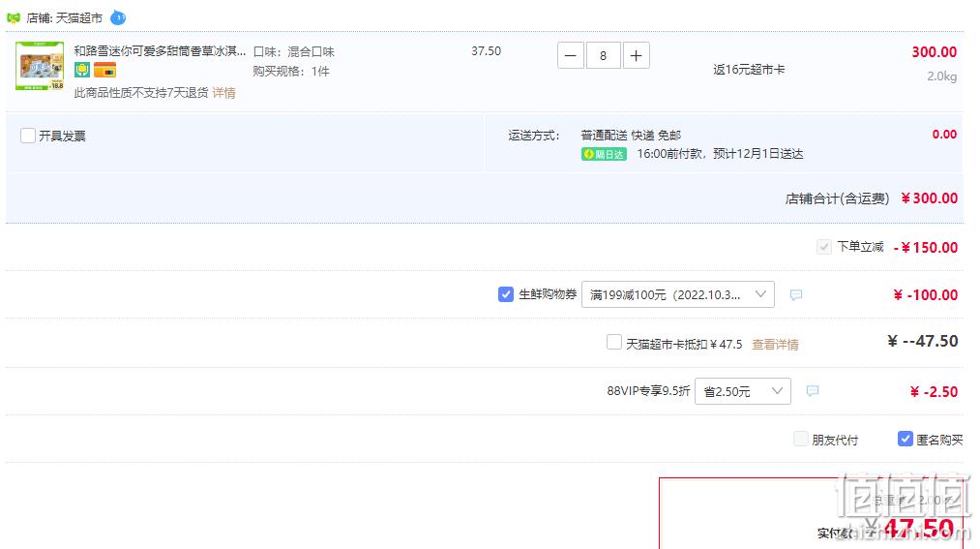The image size is (980, 549).
Task: Click the unit price 37.50
Action: (x=487, y=51)
